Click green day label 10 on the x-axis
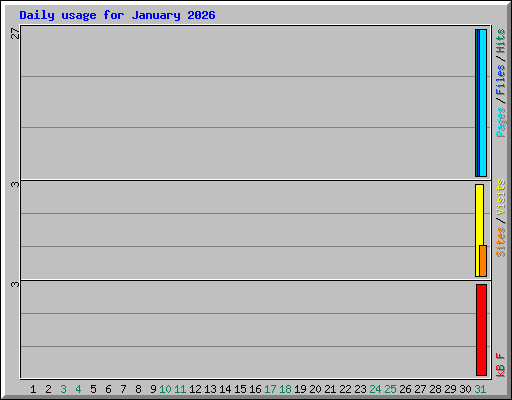Viewport: 512px width, 400px height. [165, 389]
